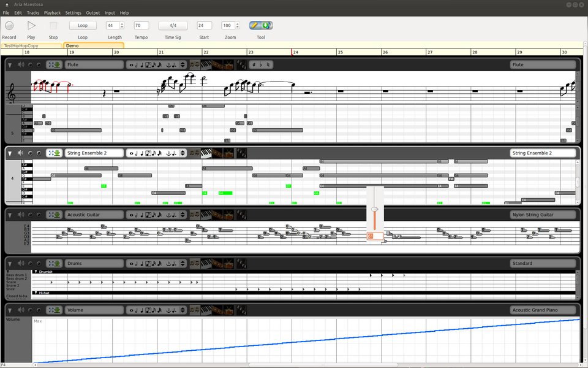Screen dimensions: 588x368
Task: Switch Flute track to drum editor
Action: pyautogui.click(x=228, y=64)
